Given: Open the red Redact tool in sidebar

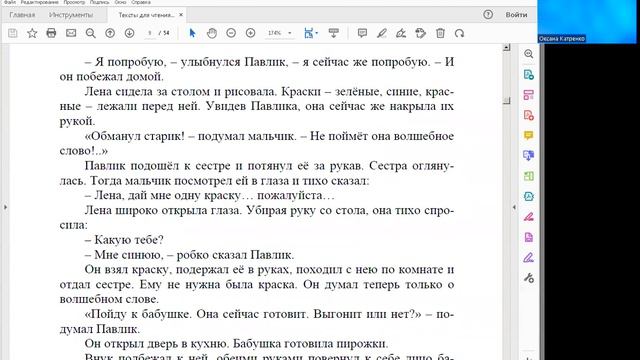Looking at the screenshot, I should 529,217.
